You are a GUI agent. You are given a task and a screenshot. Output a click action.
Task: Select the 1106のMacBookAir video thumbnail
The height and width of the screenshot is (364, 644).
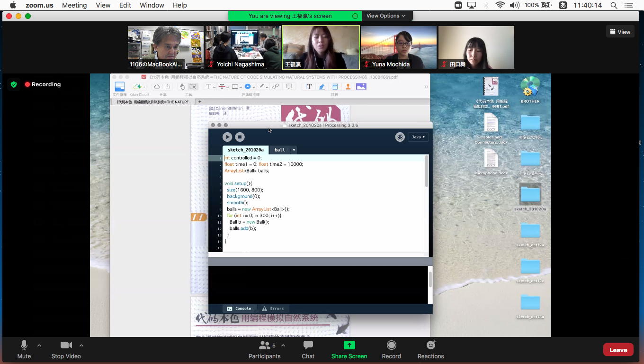(166, 47)
